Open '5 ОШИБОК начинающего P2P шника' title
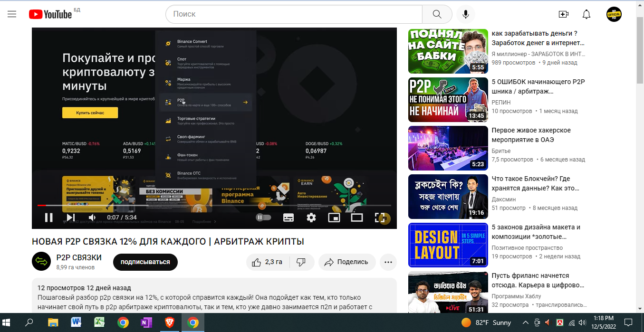 coord(538,86)
